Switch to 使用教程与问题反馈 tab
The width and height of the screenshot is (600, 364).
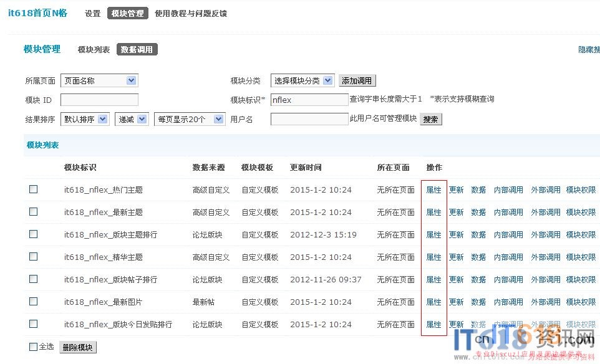pyautogui.click(x=190, y=13)
